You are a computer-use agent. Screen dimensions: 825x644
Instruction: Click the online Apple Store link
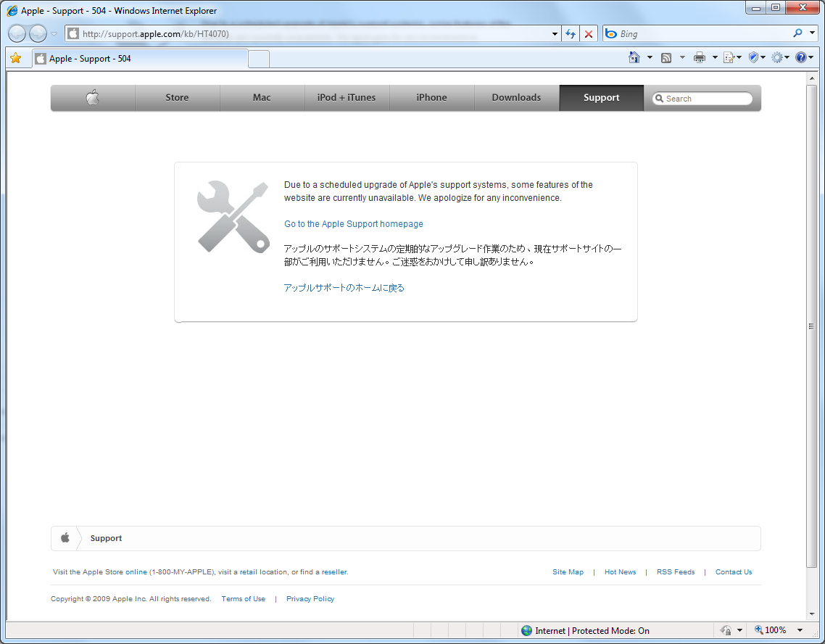[x=136, y=572]
